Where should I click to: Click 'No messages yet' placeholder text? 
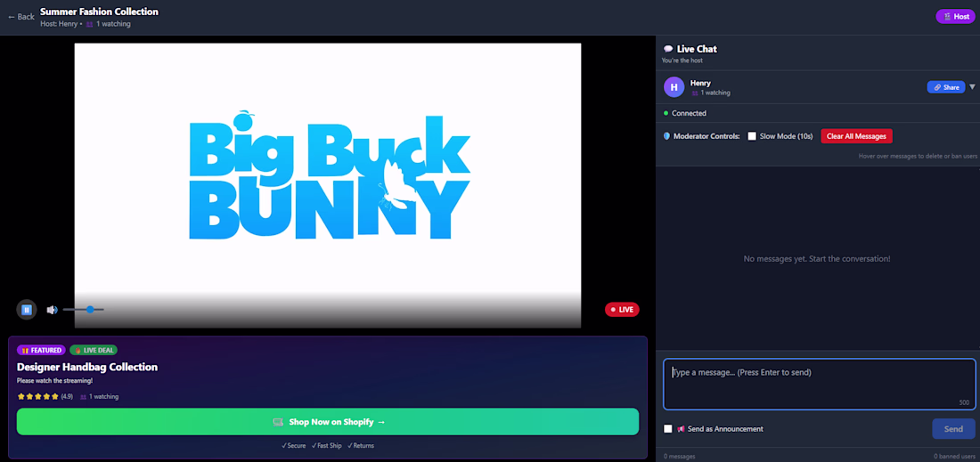[x=817, y=258]
